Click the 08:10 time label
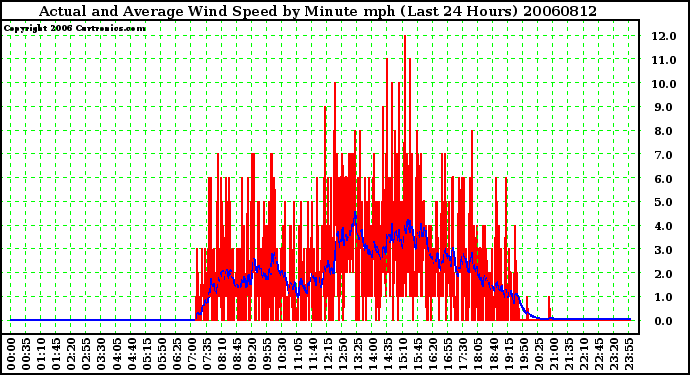 (x=222, y=355)
